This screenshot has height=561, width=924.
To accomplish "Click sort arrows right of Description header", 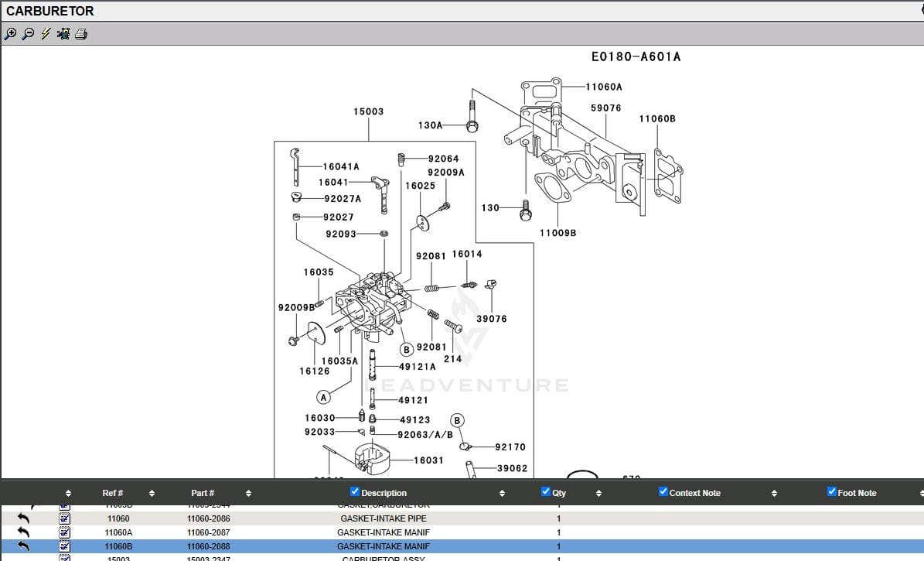I will 502,493.
